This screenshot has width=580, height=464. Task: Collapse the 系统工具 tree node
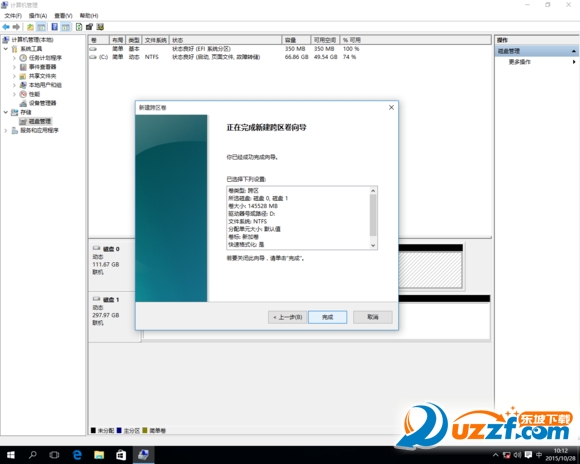click(x=6, y=49)
